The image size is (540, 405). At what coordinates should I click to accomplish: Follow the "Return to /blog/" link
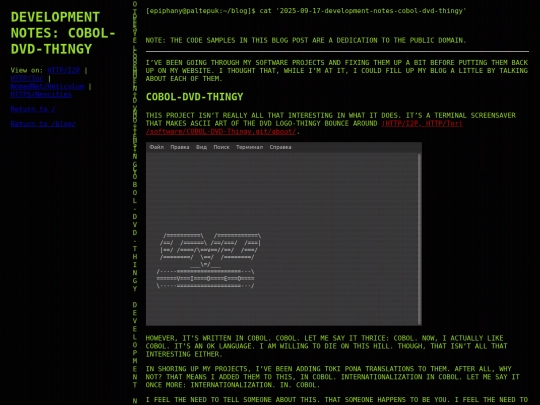[x=43, y=124]
